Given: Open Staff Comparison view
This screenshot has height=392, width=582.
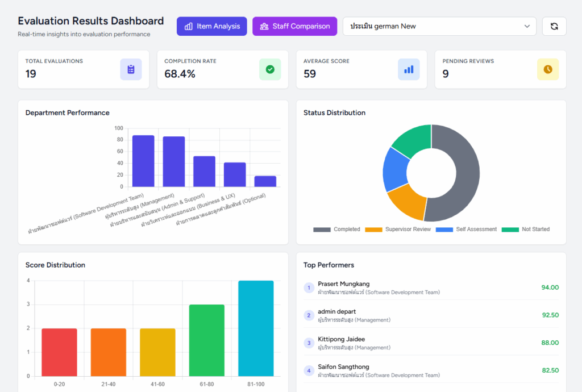Looking at the screenshot, I should pos(295,26).
